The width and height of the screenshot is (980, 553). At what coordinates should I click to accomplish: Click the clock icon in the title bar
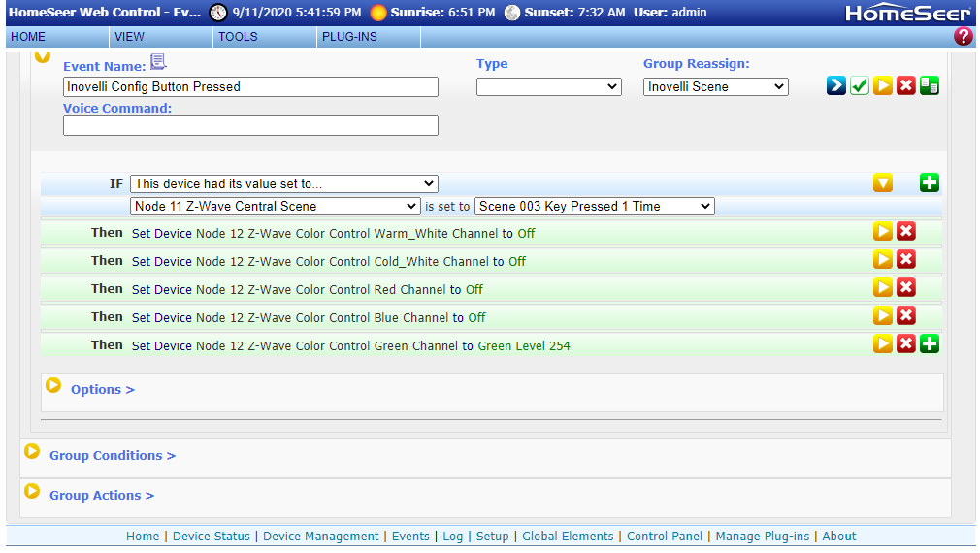(x=218, y=13)
